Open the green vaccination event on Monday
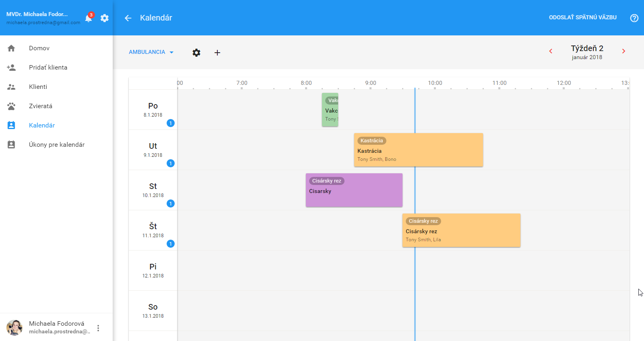Viewport: 644px width, 341px height. [x=330, y=110]
